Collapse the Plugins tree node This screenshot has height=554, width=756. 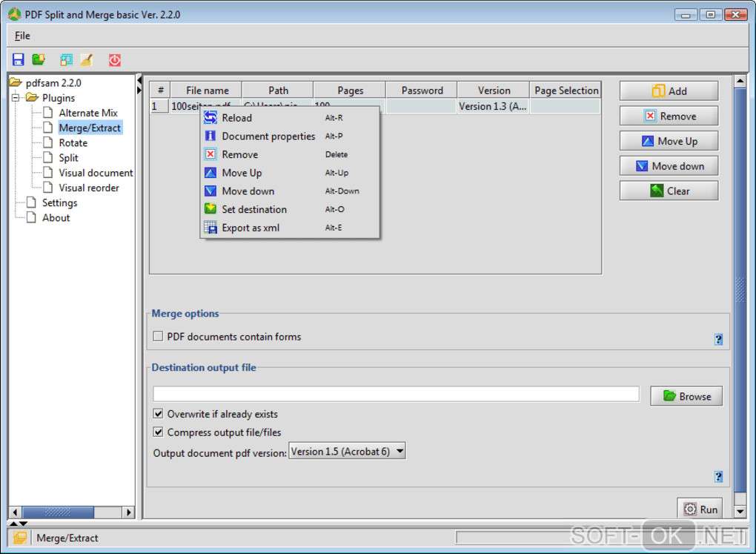[x=16, y=98]
